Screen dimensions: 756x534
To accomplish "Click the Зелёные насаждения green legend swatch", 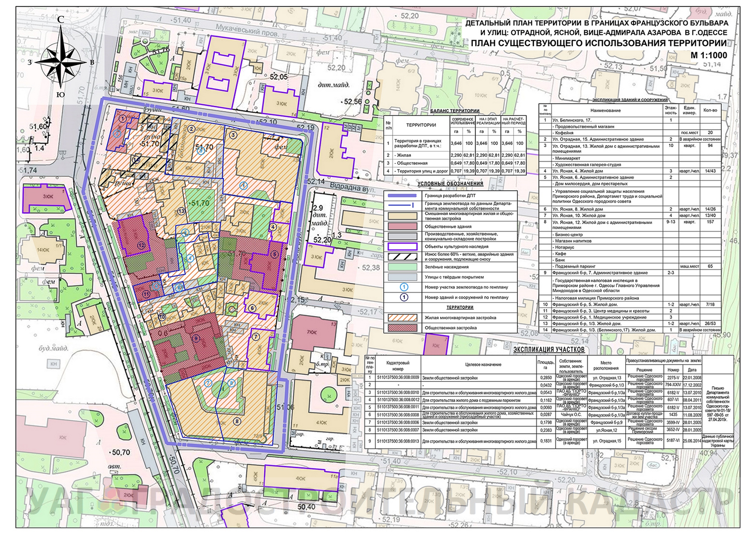I will click(x=403, y=267).
